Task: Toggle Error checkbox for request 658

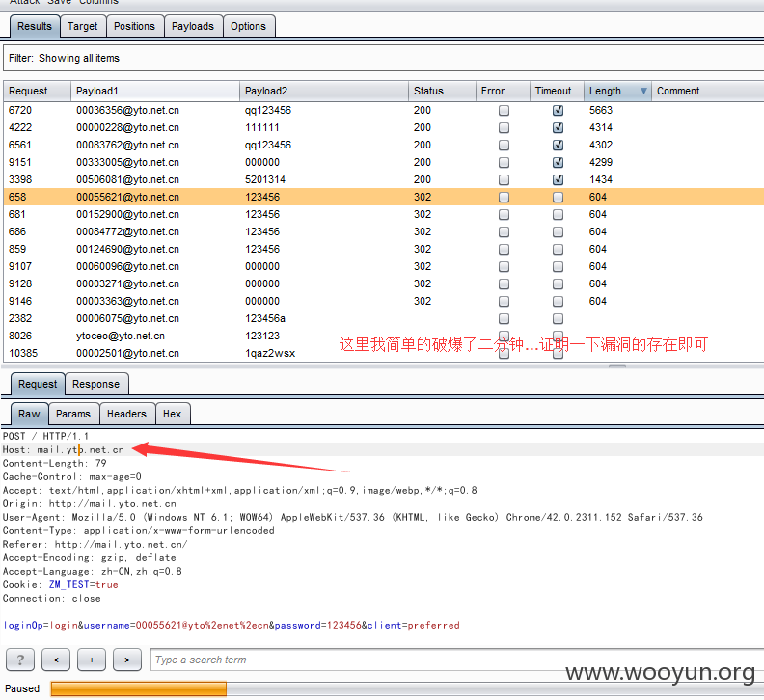Action: click(504, 198)
